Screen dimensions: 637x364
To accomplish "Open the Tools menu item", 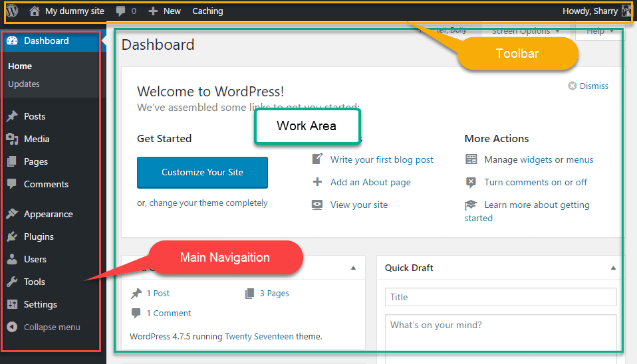I will click(x=34, y=282).
